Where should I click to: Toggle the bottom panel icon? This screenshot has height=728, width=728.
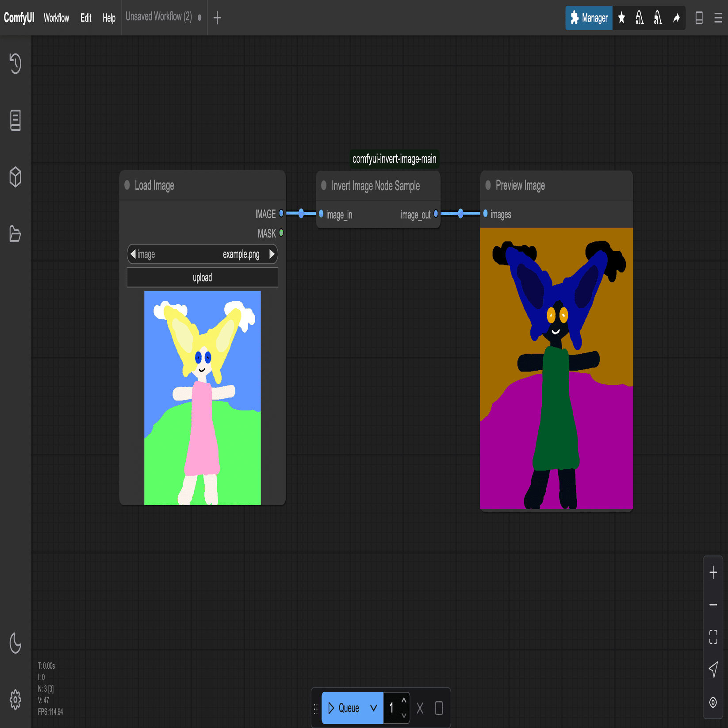[699, 18]
